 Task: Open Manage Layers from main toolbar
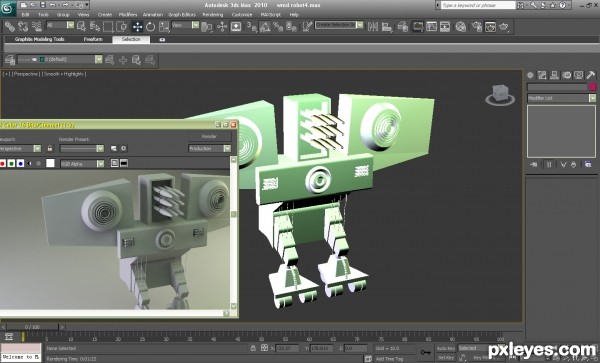click(402, 26)
